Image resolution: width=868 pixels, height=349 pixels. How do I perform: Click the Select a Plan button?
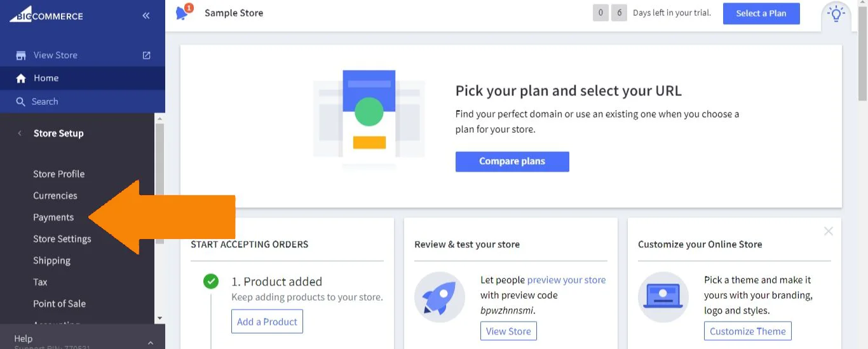point(761,13)
